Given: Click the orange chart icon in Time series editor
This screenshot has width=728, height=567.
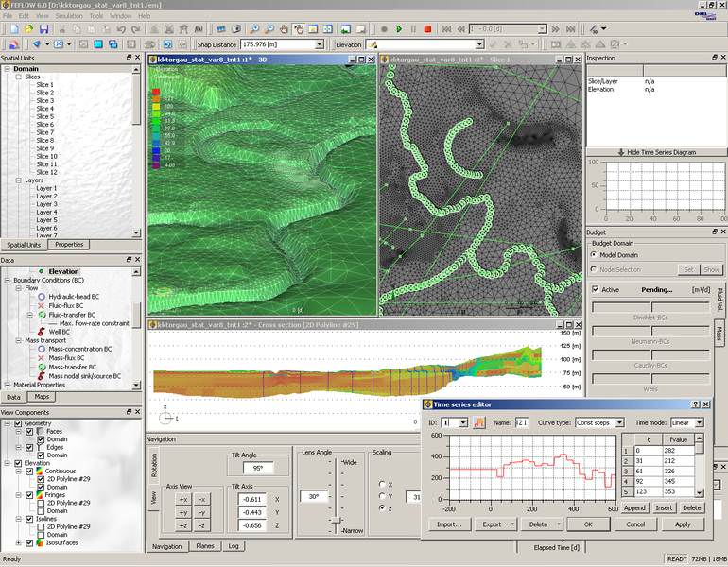Looking at the screenshot, I should 479,422.
